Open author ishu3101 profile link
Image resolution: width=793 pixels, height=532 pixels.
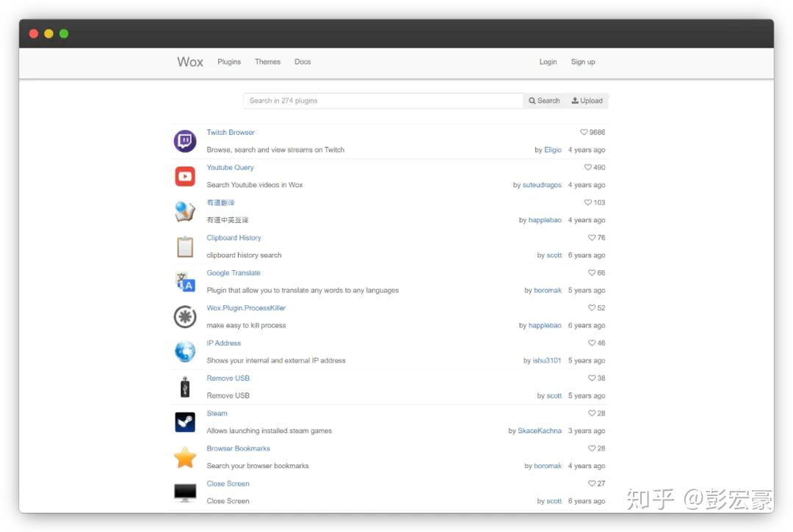tap(547, 361)
